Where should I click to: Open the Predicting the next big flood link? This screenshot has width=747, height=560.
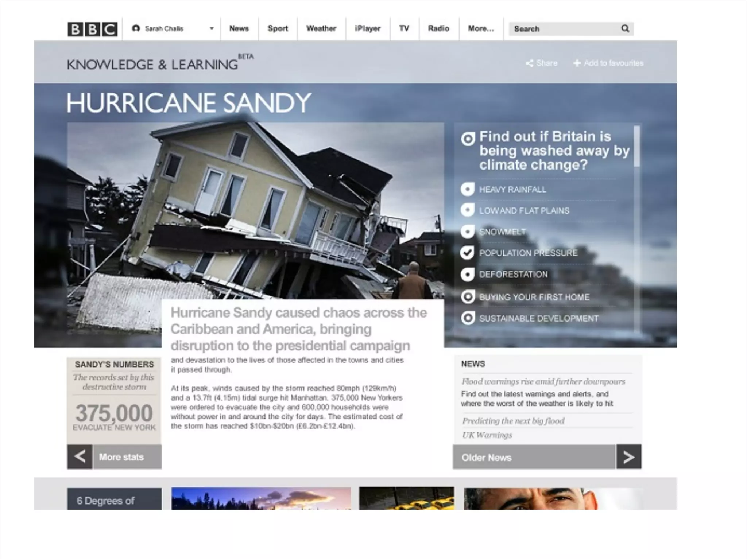(513, 421)
